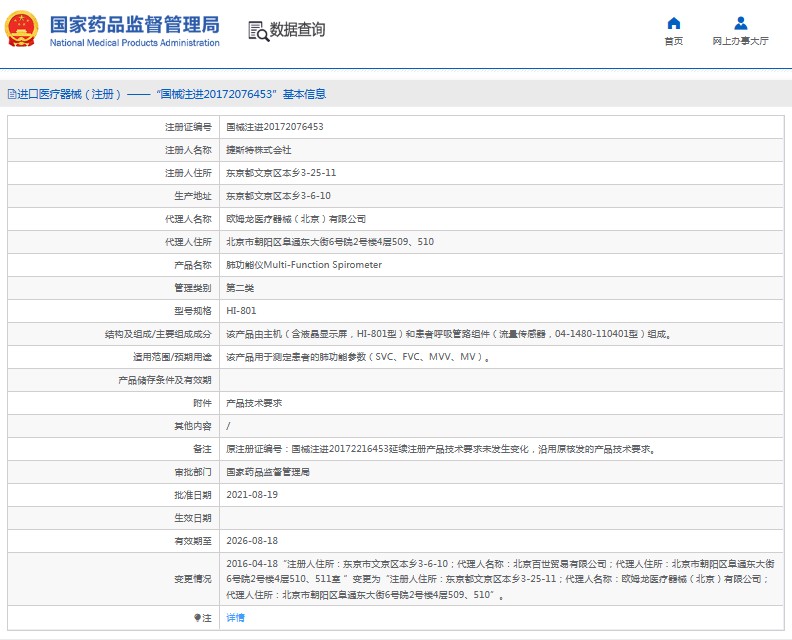The image size is (792, 640).
Task: Select agent name 欧姆龙医疗器械（北京）有限公司
Action: [295, 219]
